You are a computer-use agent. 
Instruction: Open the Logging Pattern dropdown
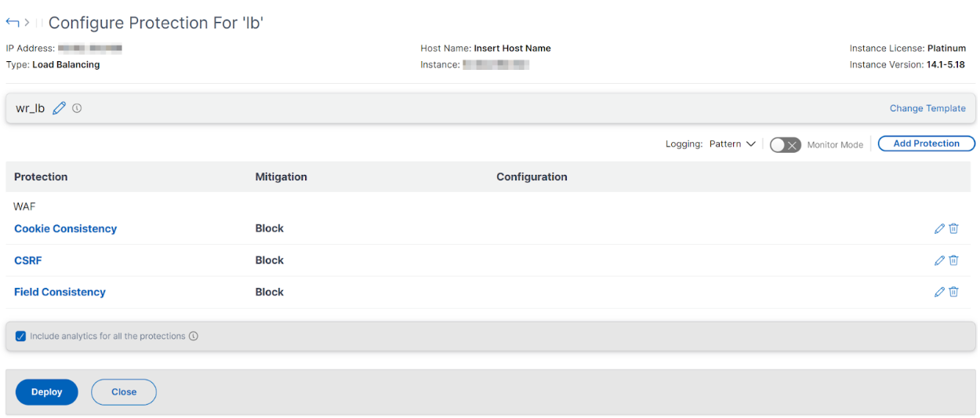(x=732, y=144)
